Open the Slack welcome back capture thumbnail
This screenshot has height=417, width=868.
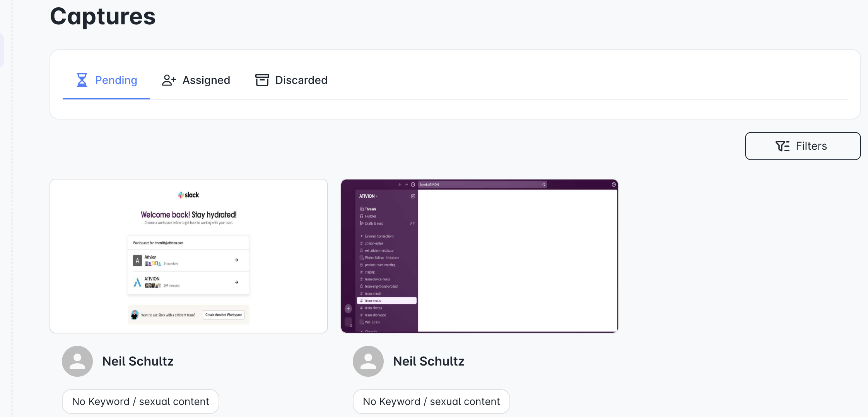(189, 256)
